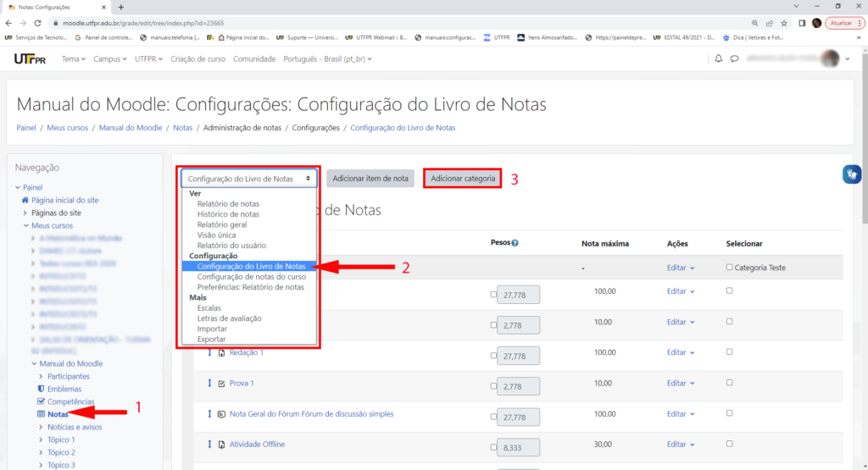
Task: Go back with the browser back arrow
Action: tap(8, 23)
